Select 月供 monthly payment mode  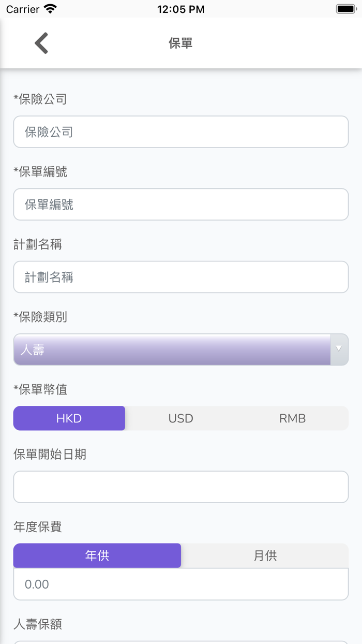point(265,555)
